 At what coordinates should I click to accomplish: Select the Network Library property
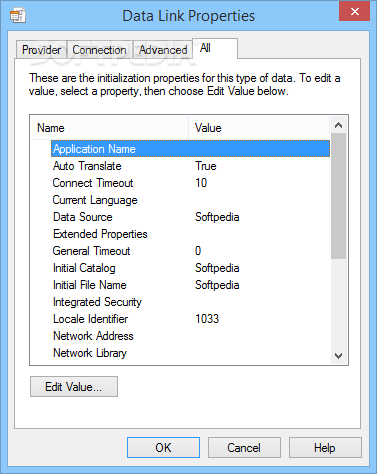(x=90, y=353)
